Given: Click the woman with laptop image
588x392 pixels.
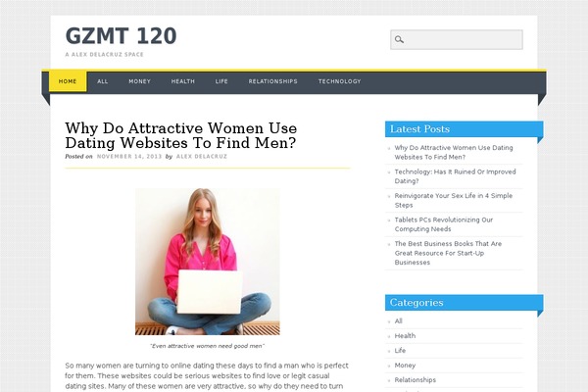Looking at the screenshot, I should pyautogui.click(x=208, y=262).
